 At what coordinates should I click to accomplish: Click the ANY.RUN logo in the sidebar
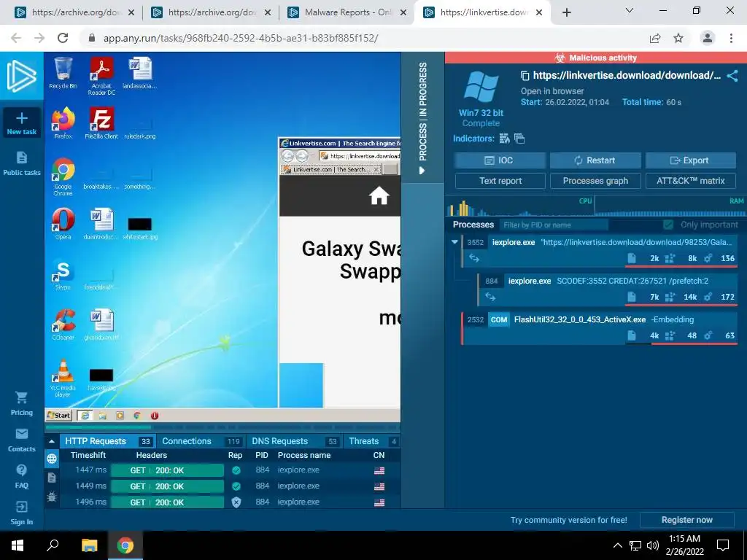point(21,76)
